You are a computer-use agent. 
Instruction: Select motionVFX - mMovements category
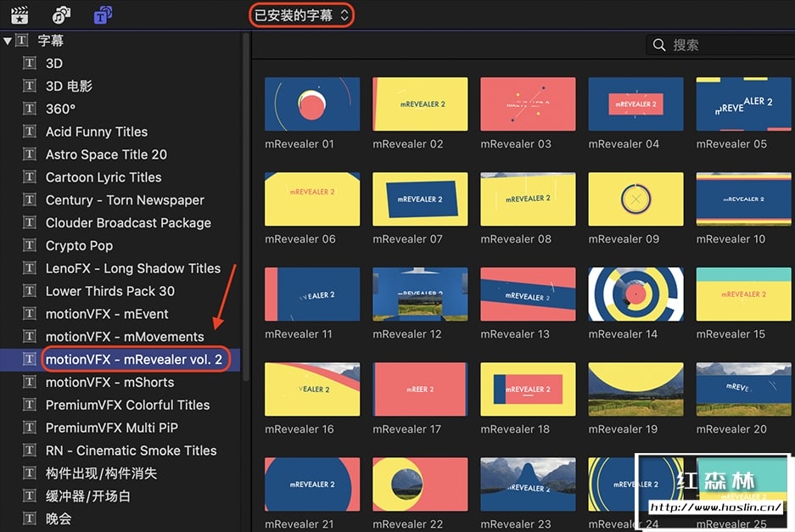pos(125,337)
